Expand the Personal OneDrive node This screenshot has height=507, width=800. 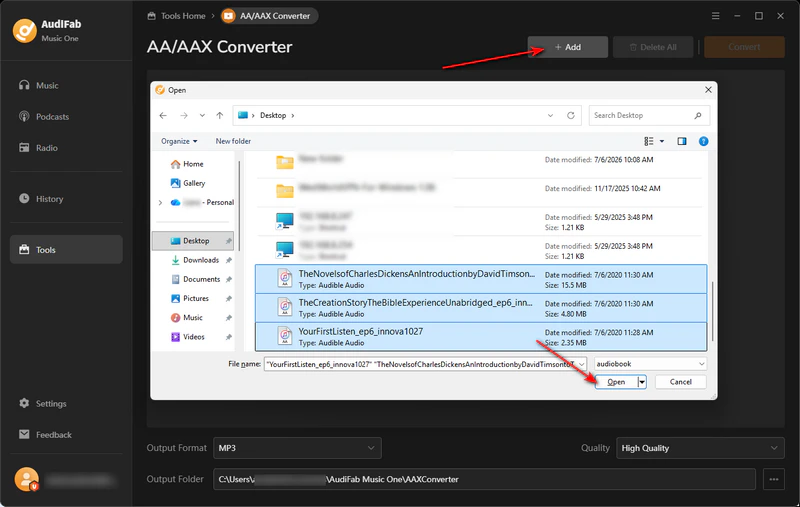[x=160, y=202]
